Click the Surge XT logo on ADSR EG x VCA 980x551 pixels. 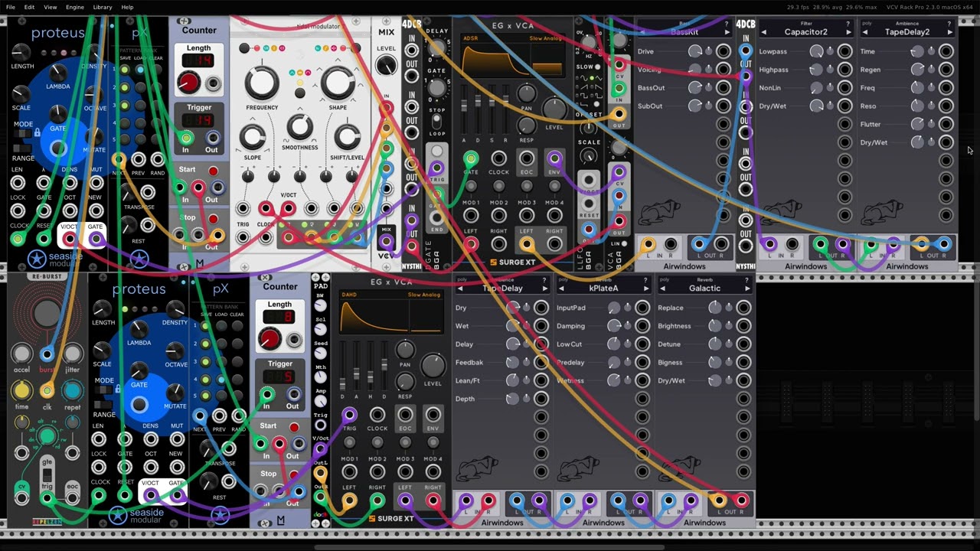513,262
